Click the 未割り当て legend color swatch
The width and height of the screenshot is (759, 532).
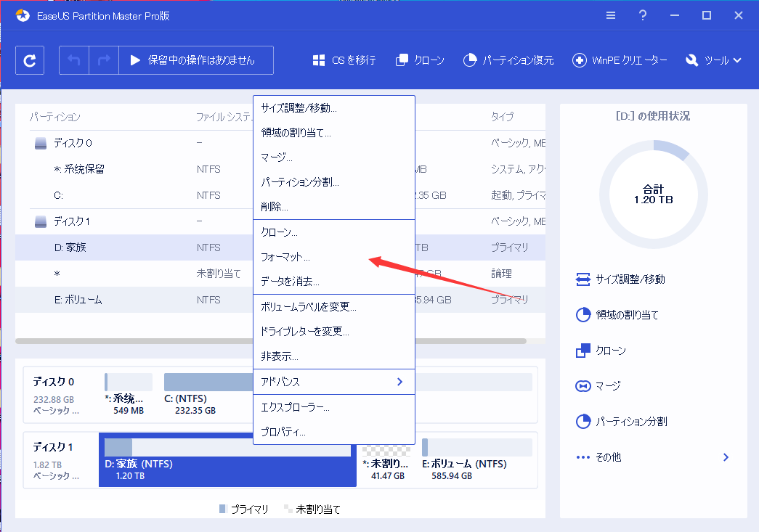(288, 509)
